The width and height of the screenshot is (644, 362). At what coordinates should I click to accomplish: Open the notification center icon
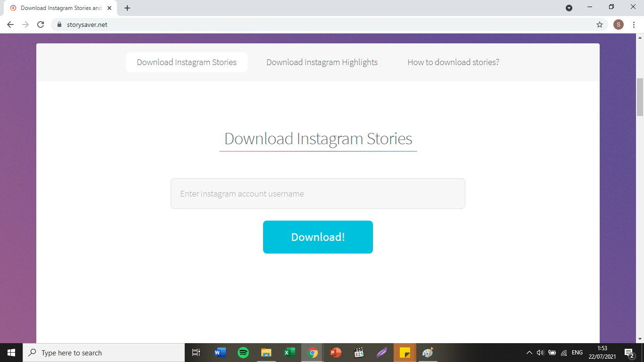[629, 353]
